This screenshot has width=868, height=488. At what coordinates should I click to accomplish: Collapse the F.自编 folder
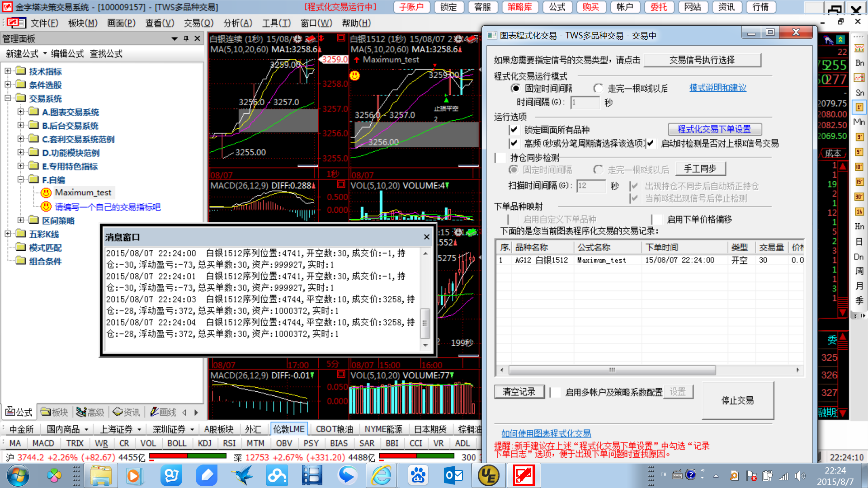[21, 179]
